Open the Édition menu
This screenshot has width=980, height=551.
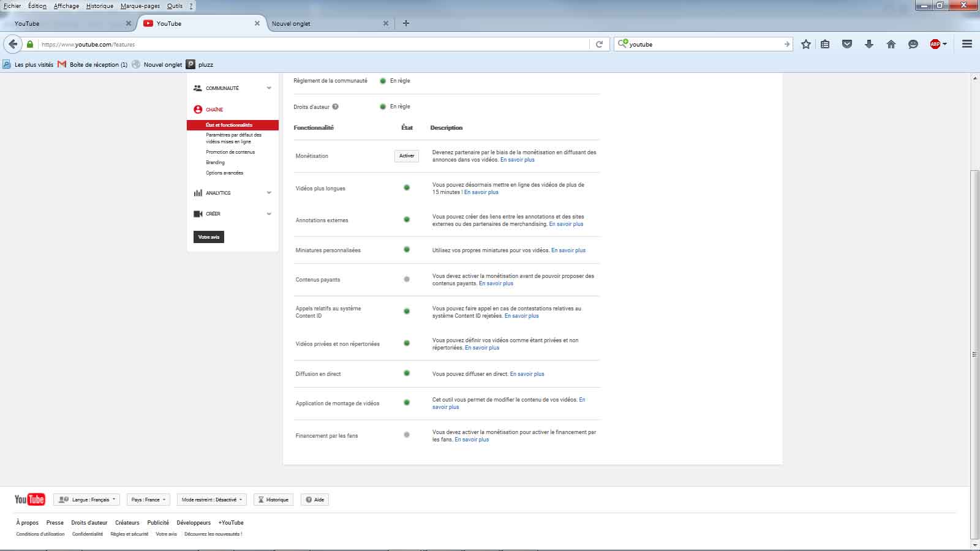(37, 6)
